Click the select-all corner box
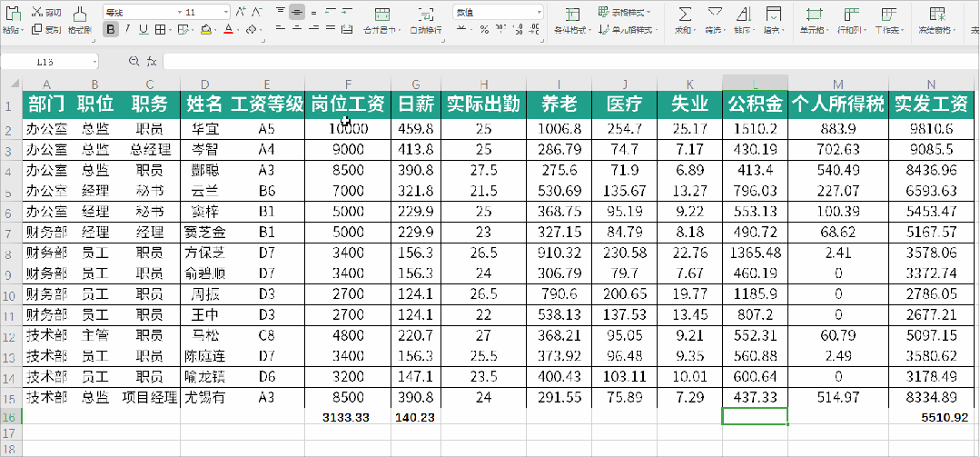This screenshot has height=457, width=980. (11, 84)
